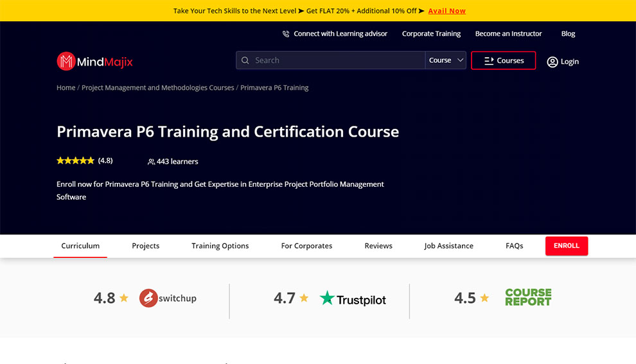Click the Home breadcrumb

[66, 87]
